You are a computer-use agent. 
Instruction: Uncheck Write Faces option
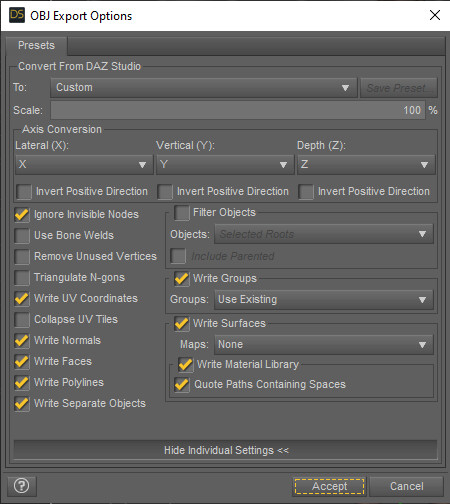[x=22, y=361]
